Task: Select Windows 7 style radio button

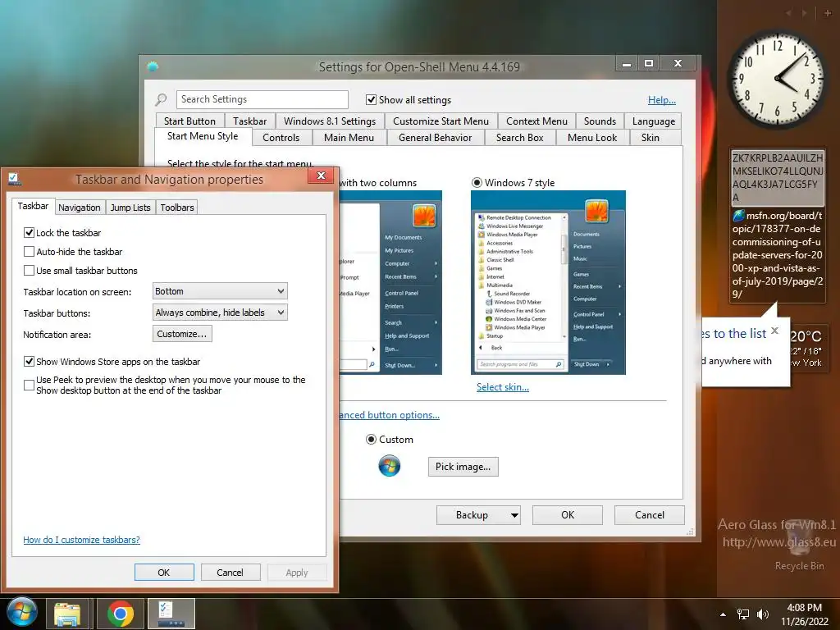Action: tap(477, 183)
